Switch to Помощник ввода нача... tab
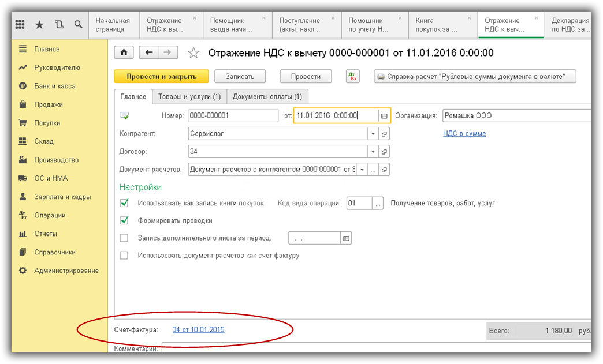This screenshot has height=364, width=603. (x=239, y=25)
